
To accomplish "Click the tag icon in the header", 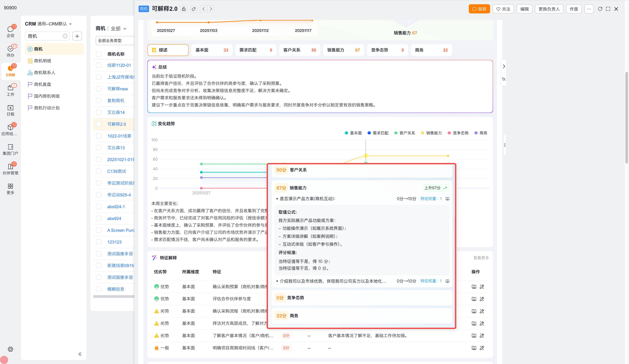I will point(193,9).
